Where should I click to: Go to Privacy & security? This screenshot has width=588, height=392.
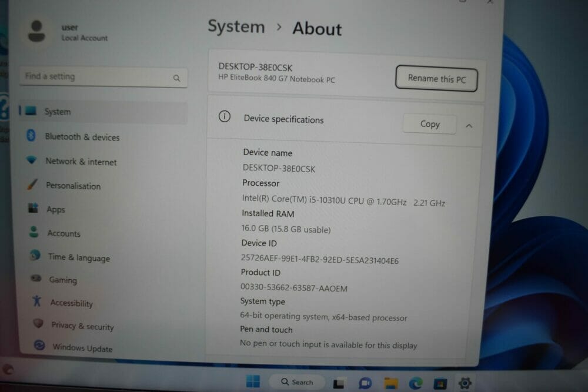tap(82, 326)
